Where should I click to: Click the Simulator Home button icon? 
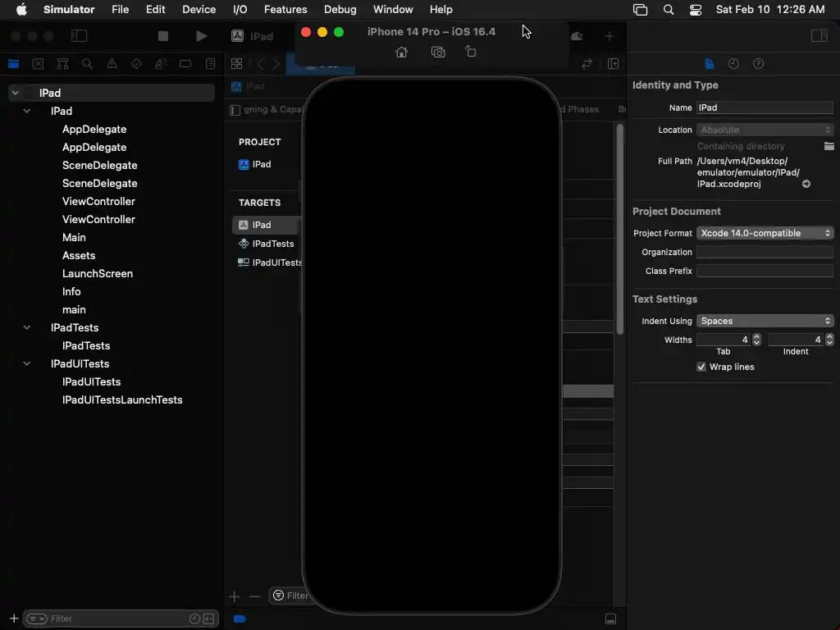[x=401, y=52]
